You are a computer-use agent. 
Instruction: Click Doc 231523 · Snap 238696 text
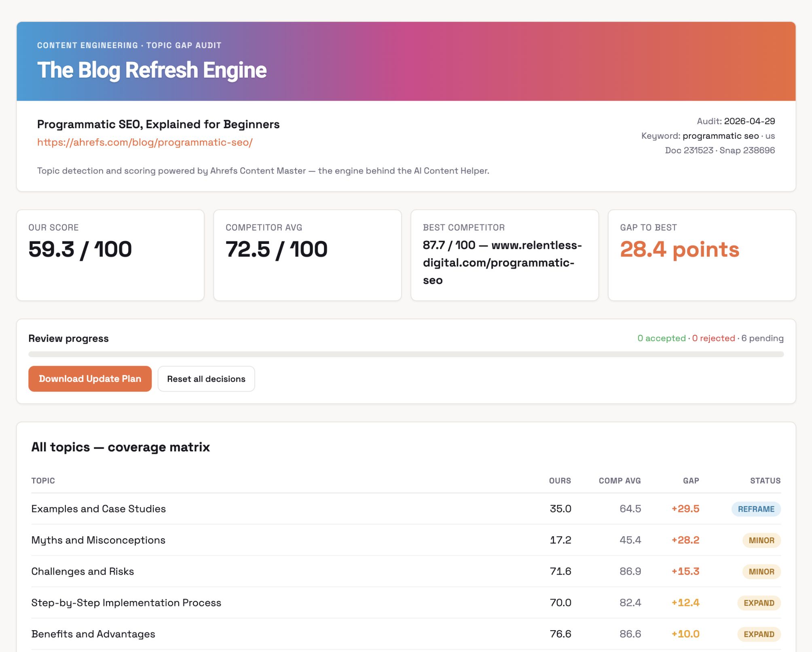pyautogui.click(x=720, y=150)
